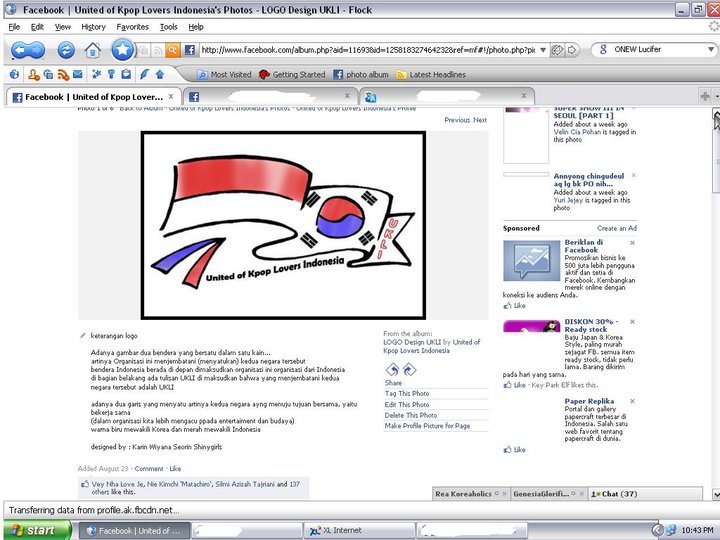This screenshot has width=720, height=540.
Task: Open the Getting Started bookmark
Action: 292,74
